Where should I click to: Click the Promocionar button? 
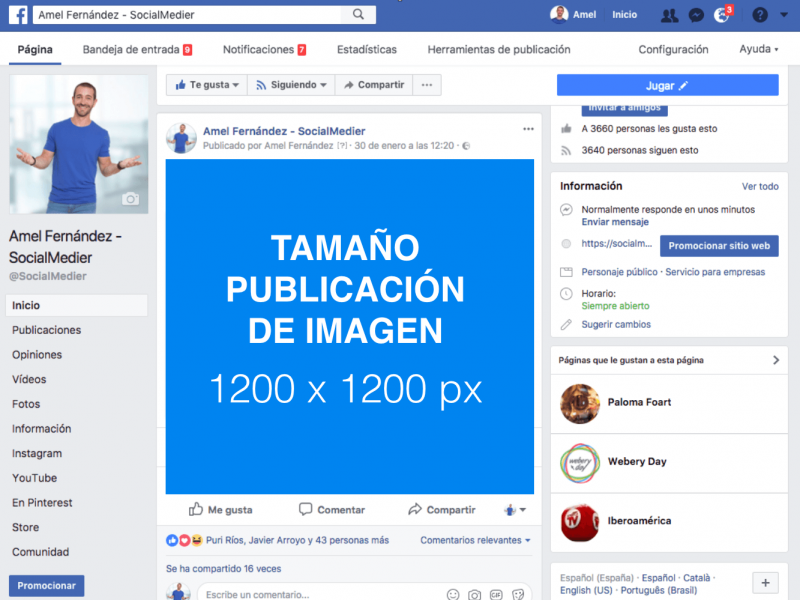(46, 586)
